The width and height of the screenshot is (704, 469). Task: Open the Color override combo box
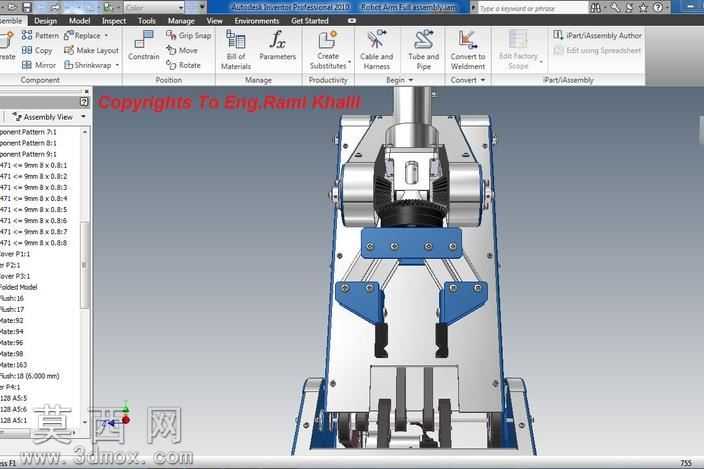pyautogui.click(x=154, y=8)
